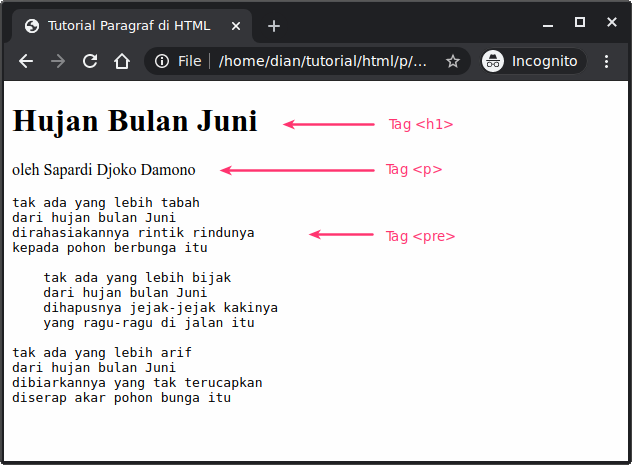The height and width of the screenshot is (465, 632).
Task: Open the home page icon
Action: pyautogui.click(x=122, y=61)
